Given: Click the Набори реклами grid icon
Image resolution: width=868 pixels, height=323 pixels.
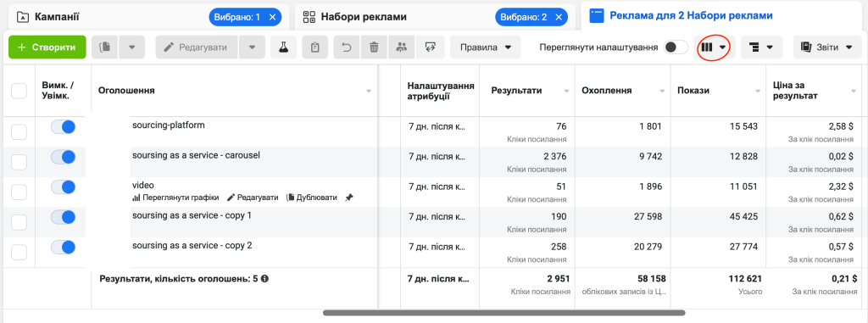Looking at the screenshot, I should (309, 17).
